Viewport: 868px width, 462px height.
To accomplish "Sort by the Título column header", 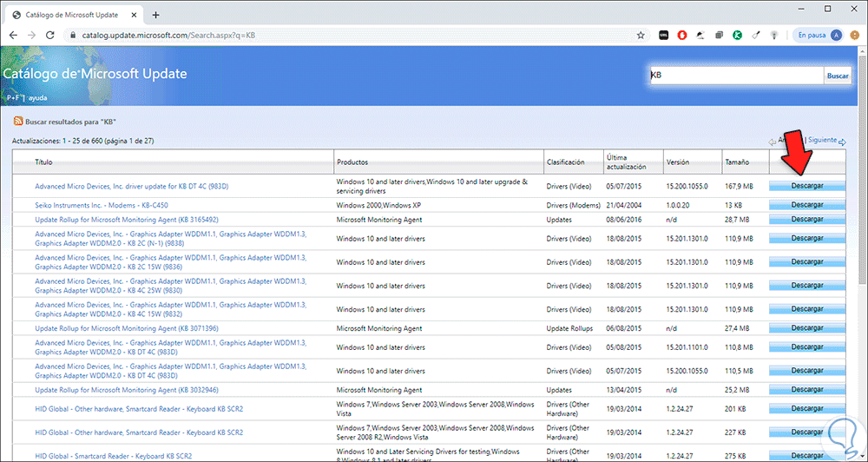I will tap(43, 162).
